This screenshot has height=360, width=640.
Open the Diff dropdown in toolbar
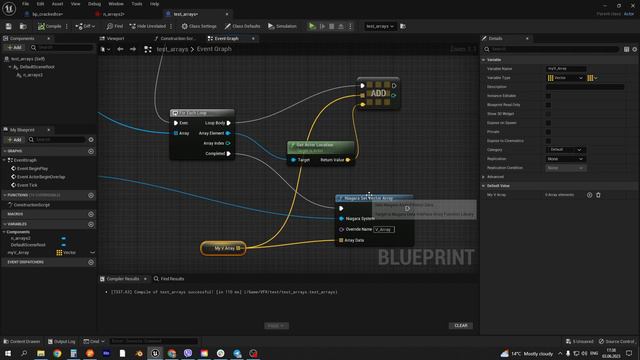tap(85, 26)
